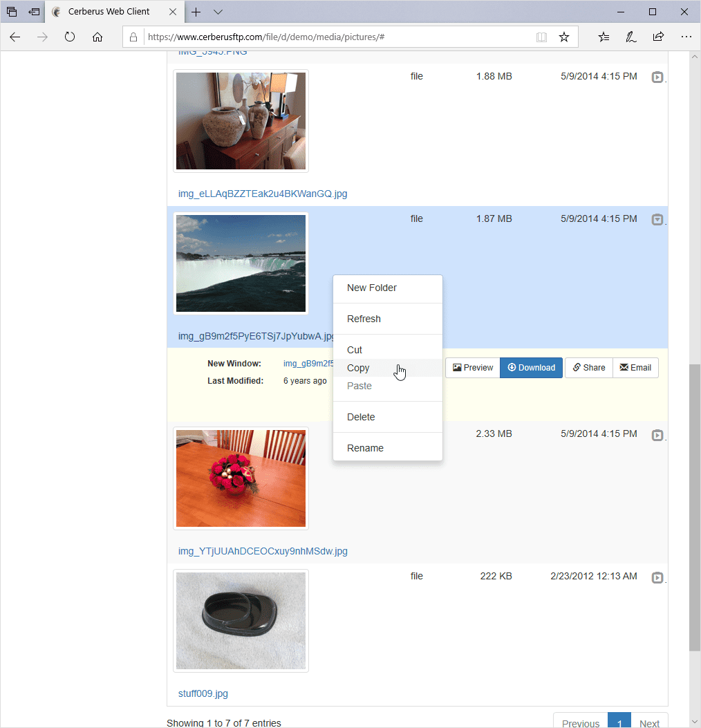The width and height of the screenshot is (701, 728).
Task: Open actions icon for img_gB9m2f5 file row
Action: click(x=656, y=219)
